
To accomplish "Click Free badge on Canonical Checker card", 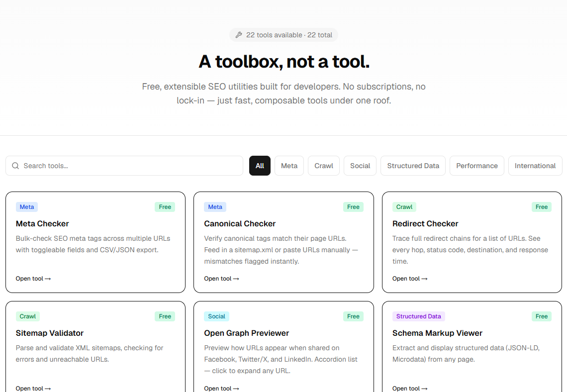I will click(x=353, y=207).
